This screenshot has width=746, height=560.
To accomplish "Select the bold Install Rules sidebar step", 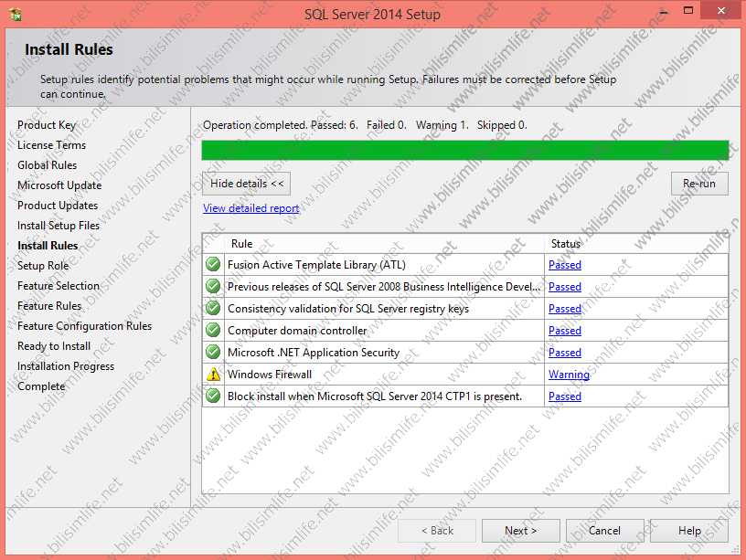I will [48, 246].
